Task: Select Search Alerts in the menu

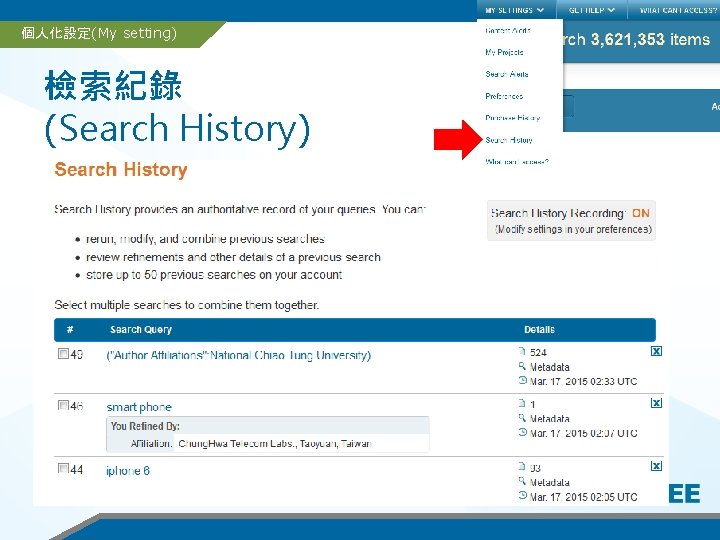Action: [x=507, y=74]
